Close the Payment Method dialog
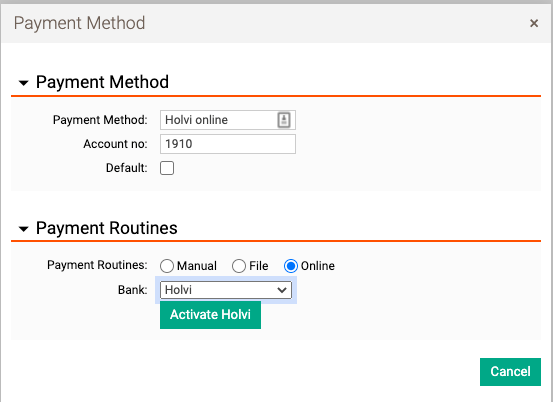This screenshot has height=402, width=553. pos(534,23)
